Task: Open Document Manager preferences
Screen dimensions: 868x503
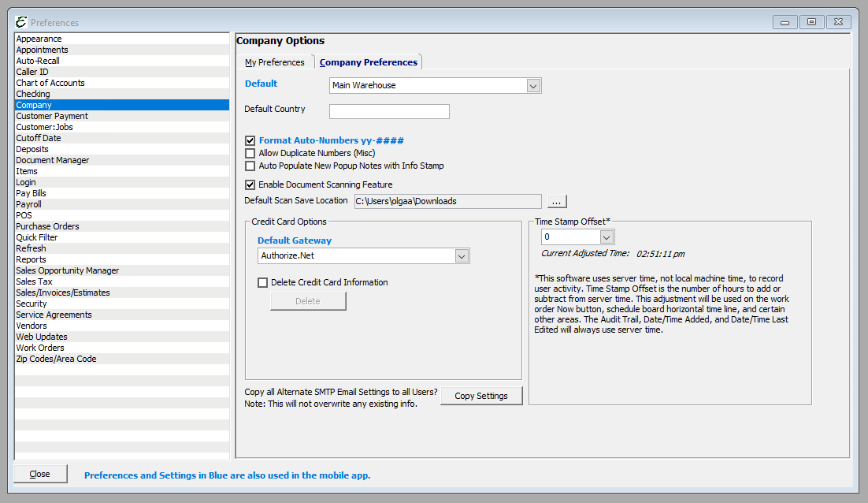Action: [122, 160]
